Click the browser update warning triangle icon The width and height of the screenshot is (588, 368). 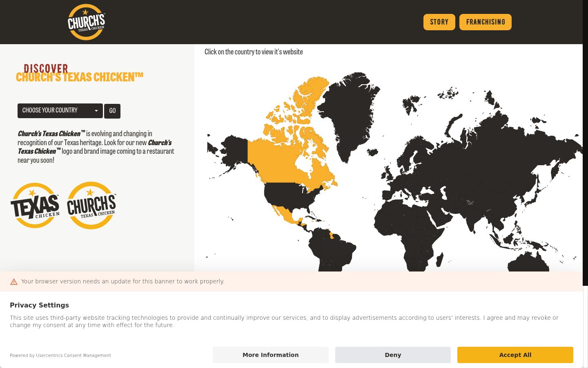tap(14, 282)
